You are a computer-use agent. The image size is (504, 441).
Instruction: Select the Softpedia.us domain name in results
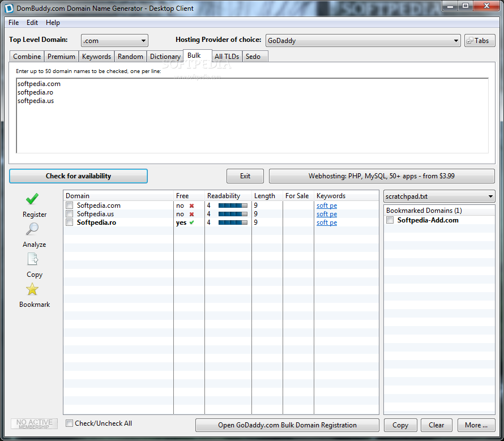(x=95, y=214)
